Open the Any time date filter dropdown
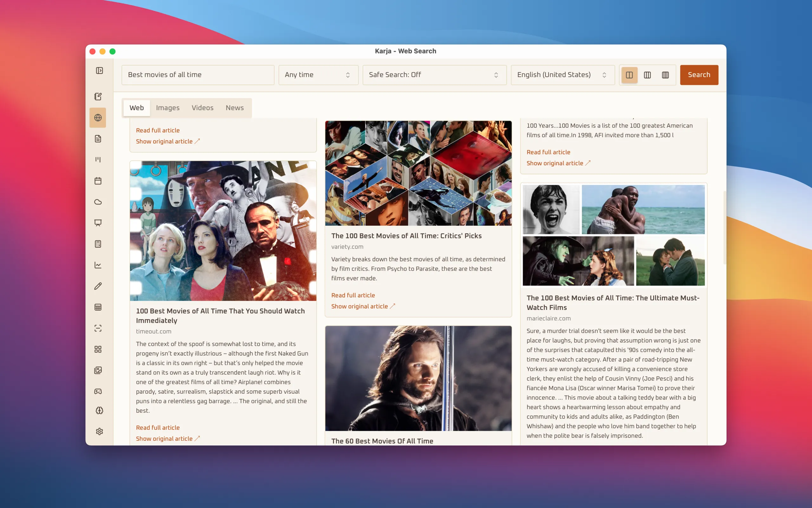This screenshot has width=812, height=508. coord(318,75)
